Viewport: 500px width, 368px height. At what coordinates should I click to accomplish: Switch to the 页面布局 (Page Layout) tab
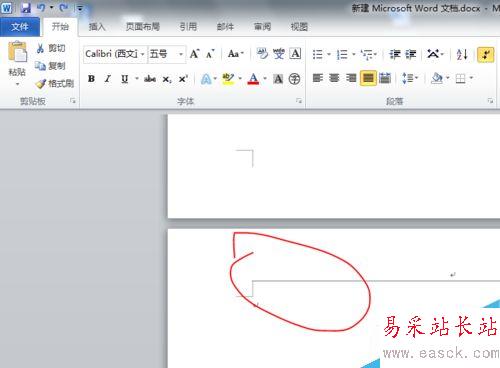(x=142, y=26)
